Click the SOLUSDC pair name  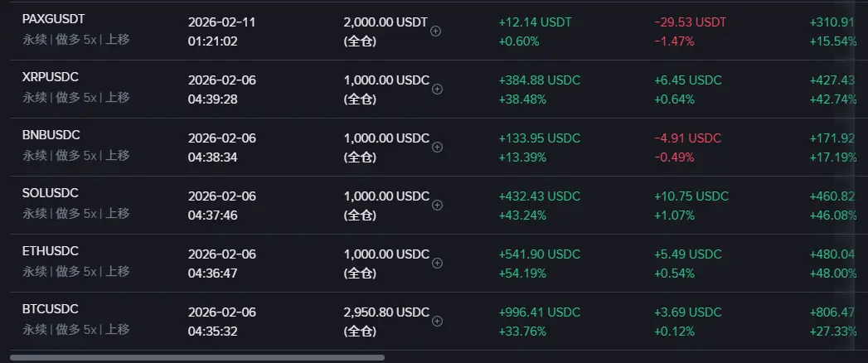[51, 192]
